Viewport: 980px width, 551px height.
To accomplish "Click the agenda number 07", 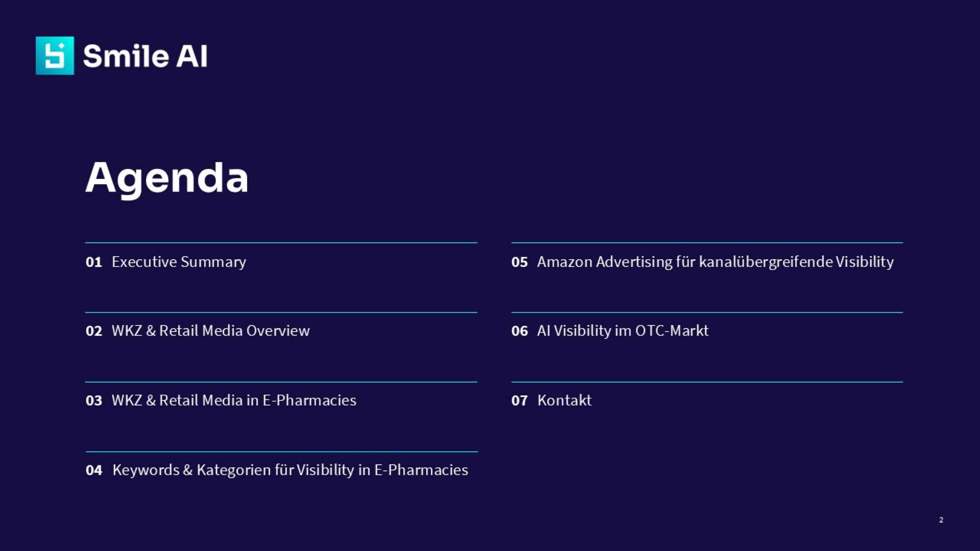I will point(520,401).
